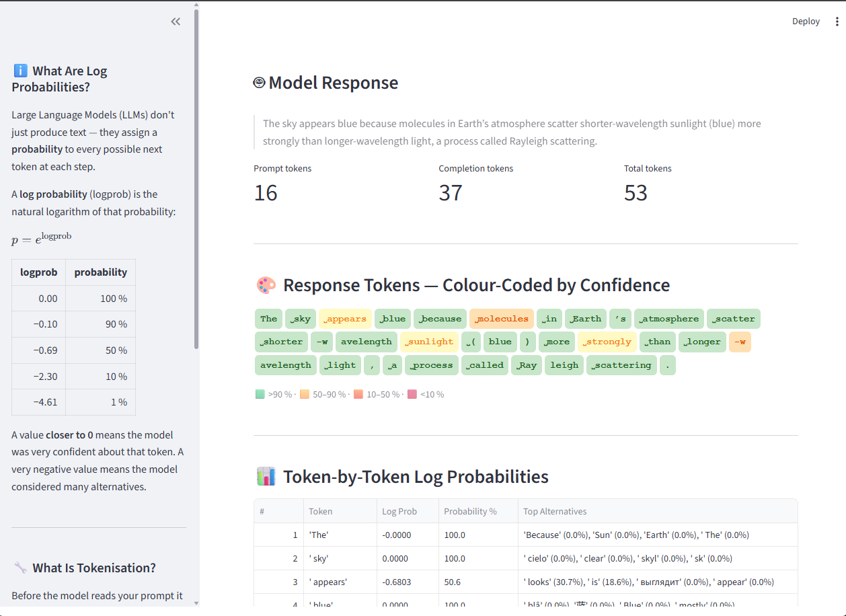The height and width of the screenshot is (616, 846).
Task: Click the 'Ray' token chip
Action: tap(526, 365)
